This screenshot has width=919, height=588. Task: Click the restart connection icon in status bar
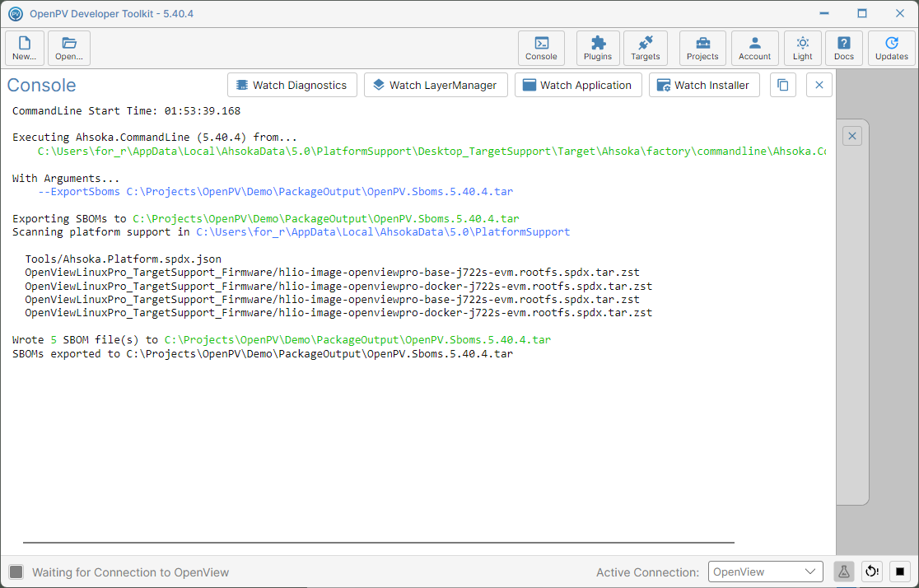pos(872,572)
